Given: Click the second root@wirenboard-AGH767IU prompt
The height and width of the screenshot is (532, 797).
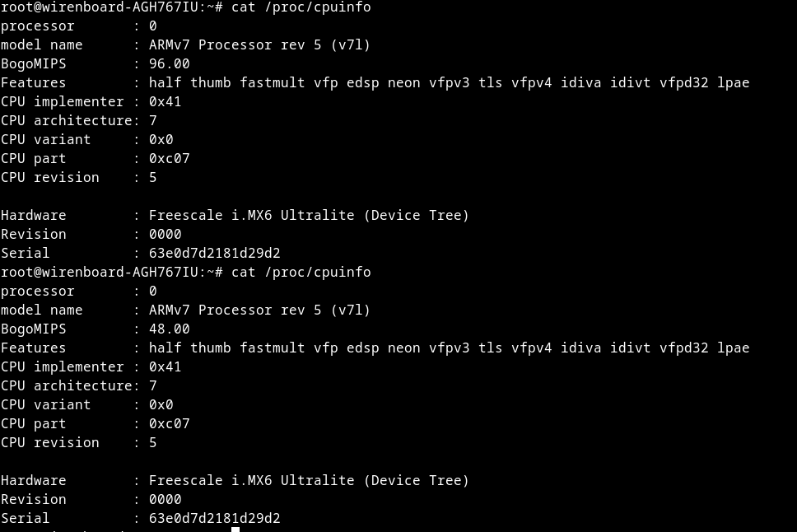Looking at the screenshot, I should point(103,272).
